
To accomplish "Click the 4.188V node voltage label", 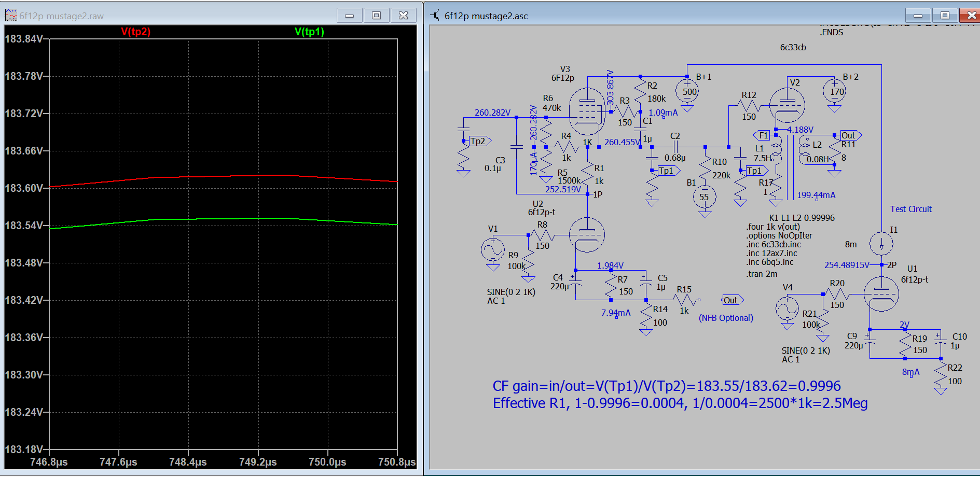I will coord(800,130).
